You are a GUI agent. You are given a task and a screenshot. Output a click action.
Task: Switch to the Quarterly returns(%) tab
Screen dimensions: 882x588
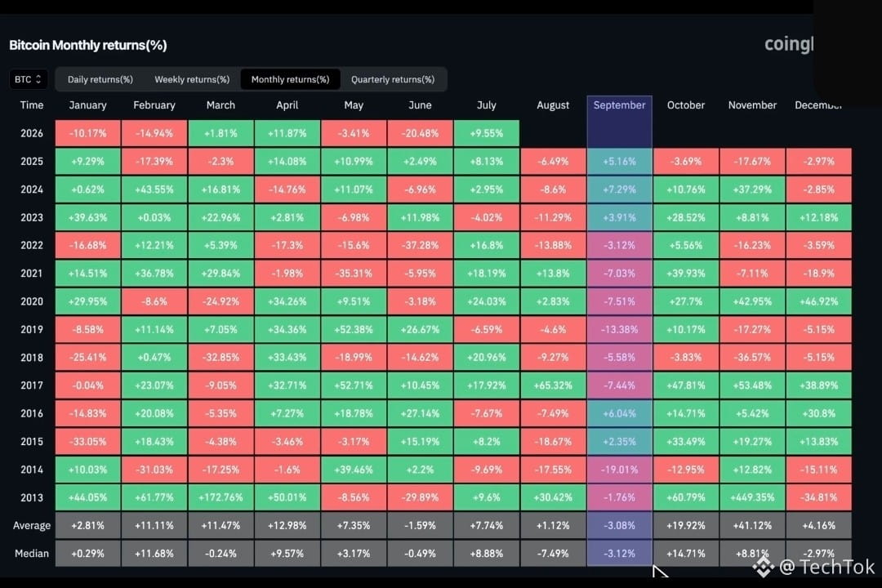coord(393,79)
